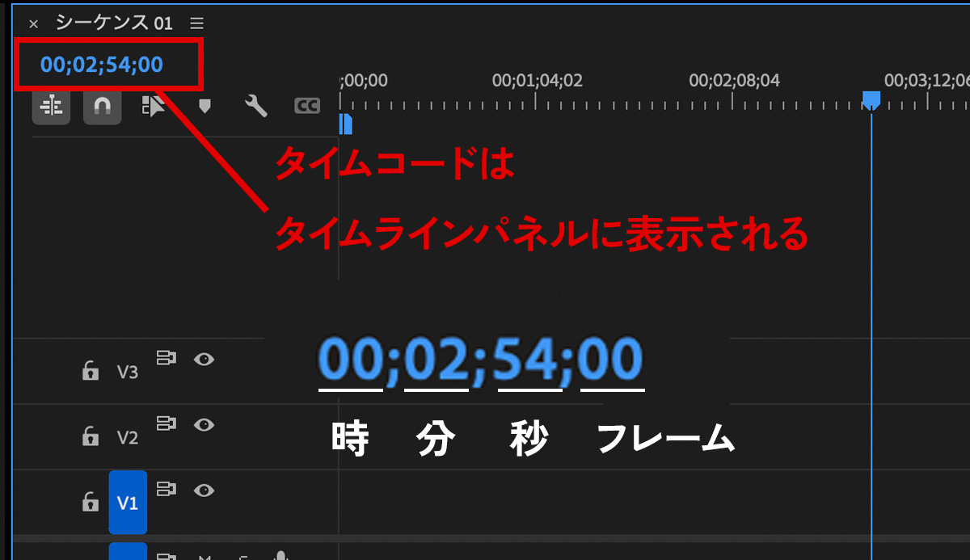Open panel menu beside シーケンス 01

[196, 23]
